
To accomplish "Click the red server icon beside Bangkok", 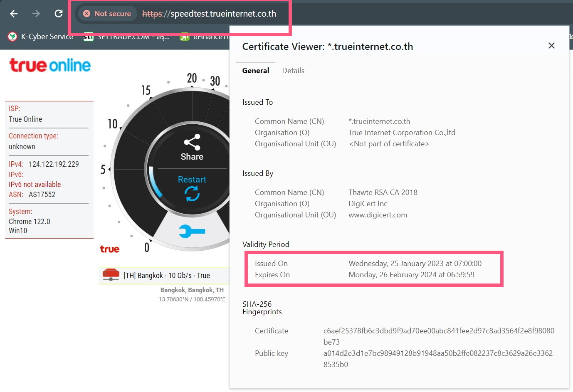I will coord(111,275).
